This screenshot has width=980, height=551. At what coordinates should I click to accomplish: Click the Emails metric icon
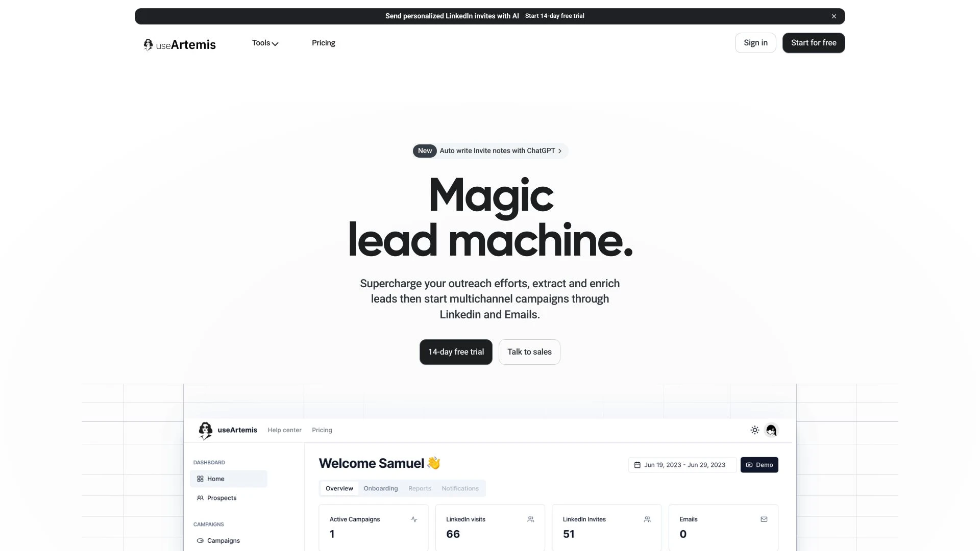tap(764, 519)
